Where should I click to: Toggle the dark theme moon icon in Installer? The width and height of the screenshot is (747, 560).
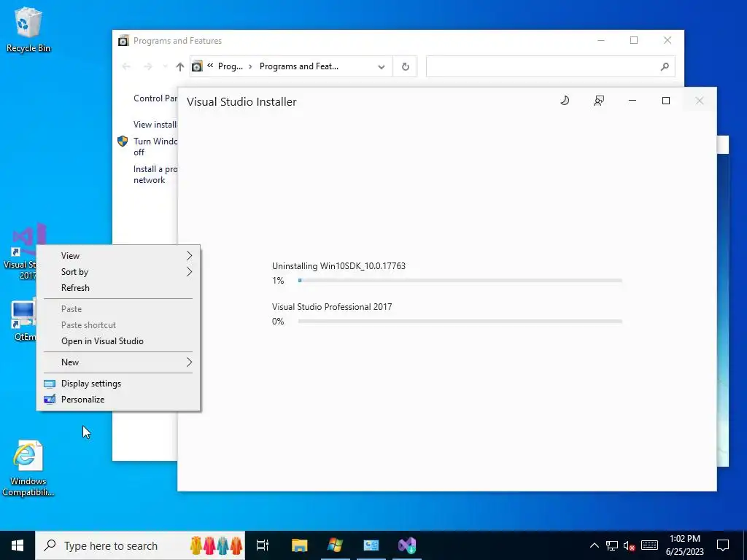(565, 101)
